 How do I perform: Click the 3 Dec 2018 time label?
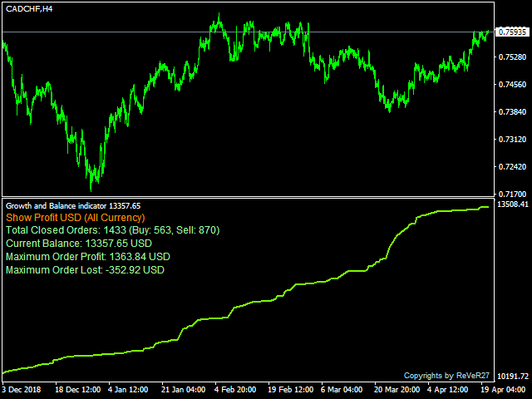22,390
